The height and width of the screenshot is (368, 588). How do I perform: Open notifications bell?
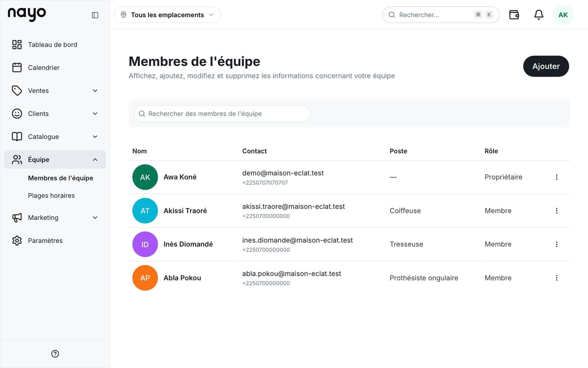coord(539,15)
